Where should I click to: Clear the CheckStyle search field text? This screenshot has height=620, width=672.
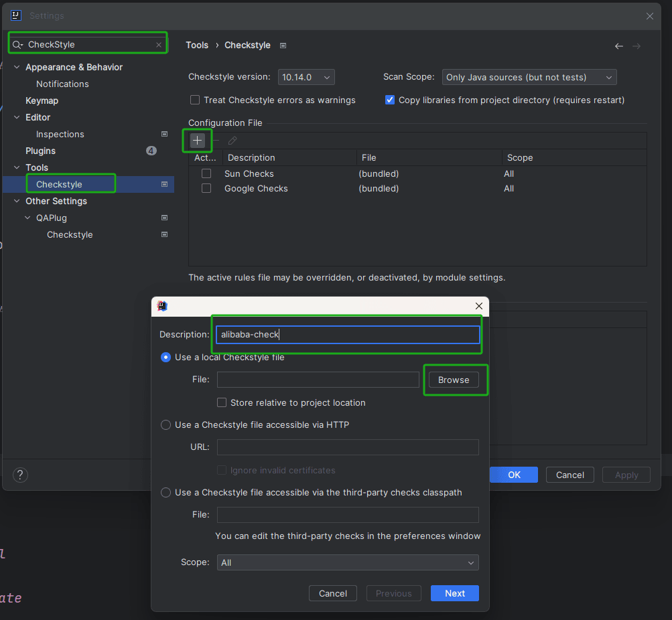(x=159, y=45)
